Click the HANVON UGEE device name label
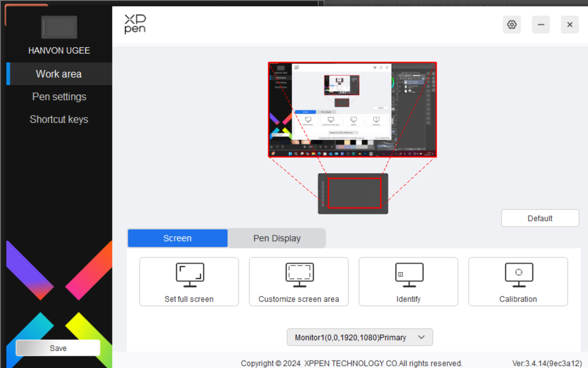The height and width of the screenshot is (368, 588). [59, 50]
